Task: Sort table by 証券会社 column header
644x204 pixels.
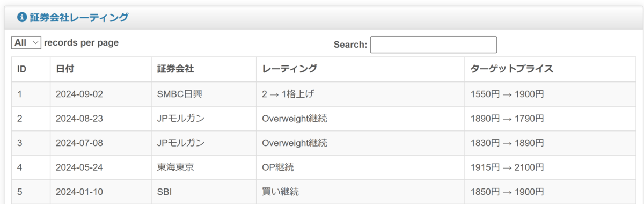Action: 204,69
